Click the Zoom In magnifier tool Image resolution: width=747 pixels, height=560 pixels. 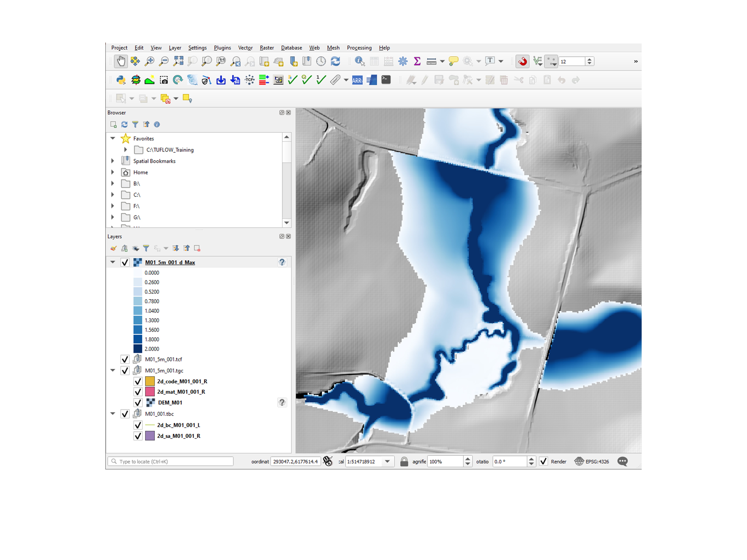149,61
